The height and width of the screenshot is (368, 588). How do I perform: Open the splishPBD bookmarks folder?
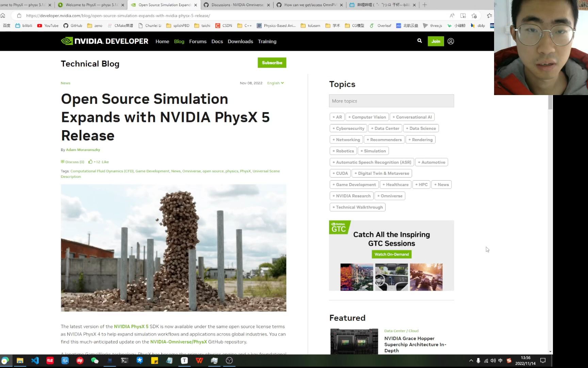[178, 26]
